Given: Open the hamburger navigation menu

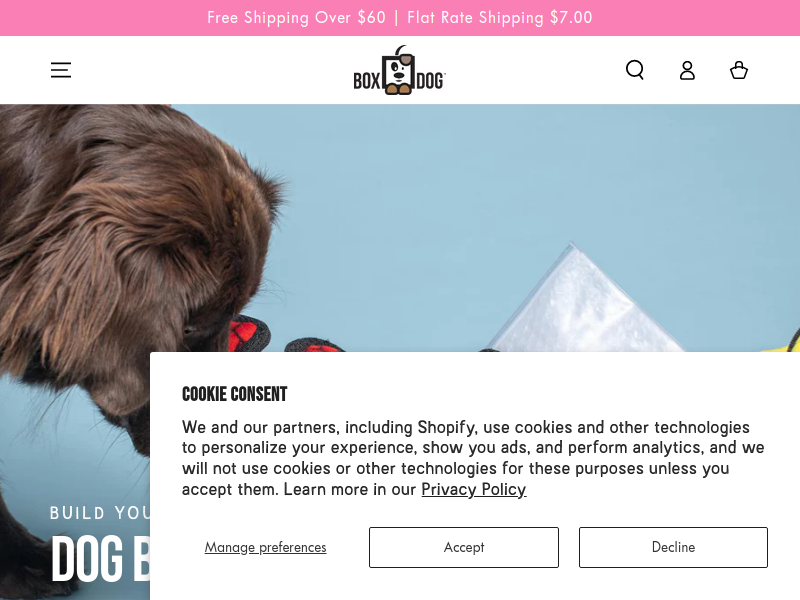Looking at the screenshot, I should point(61,70).
